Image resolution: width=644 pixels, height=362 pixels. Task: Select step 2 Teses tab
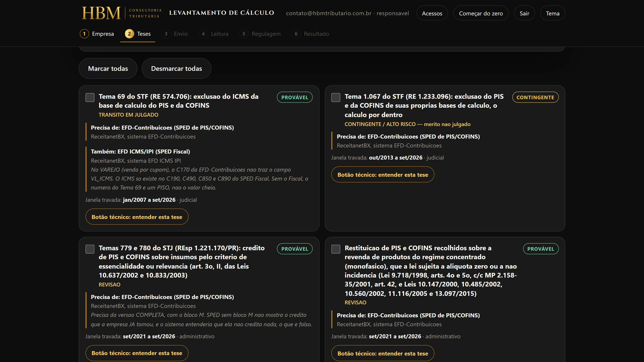138,34
